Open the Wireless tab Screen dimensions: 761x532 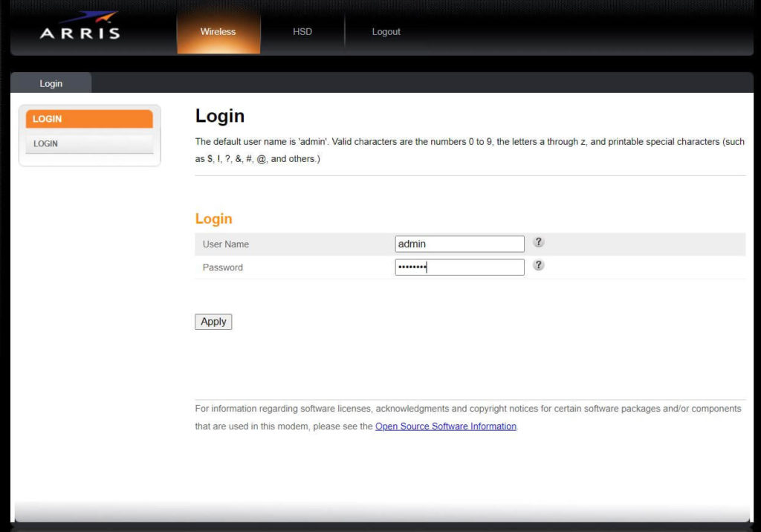pyautogui.click(x=218, y=32)
